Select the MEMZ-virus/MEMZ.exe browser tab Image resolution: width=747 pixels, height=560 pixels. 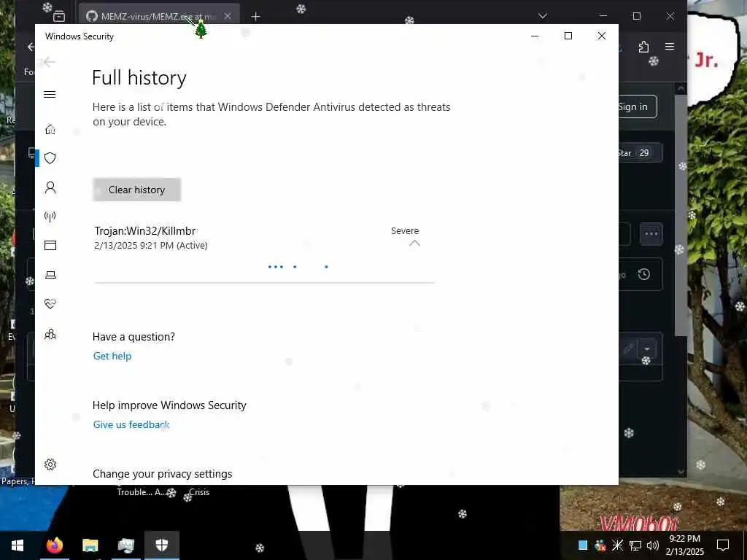click(158, 16)
